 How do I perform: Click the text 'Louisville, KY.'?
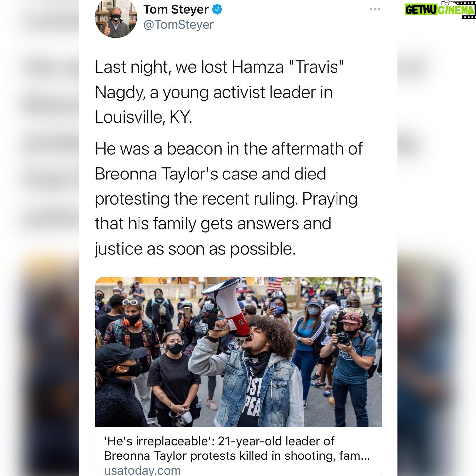click(143, 117)
